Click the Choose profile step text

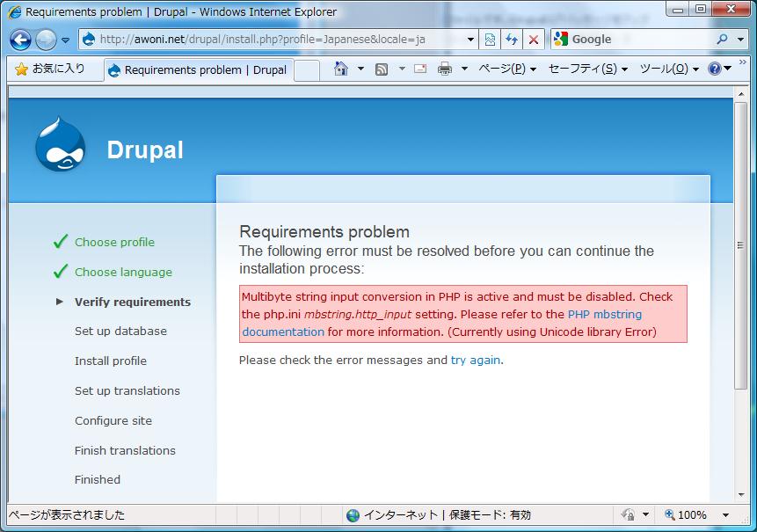[x=115, y=243]
